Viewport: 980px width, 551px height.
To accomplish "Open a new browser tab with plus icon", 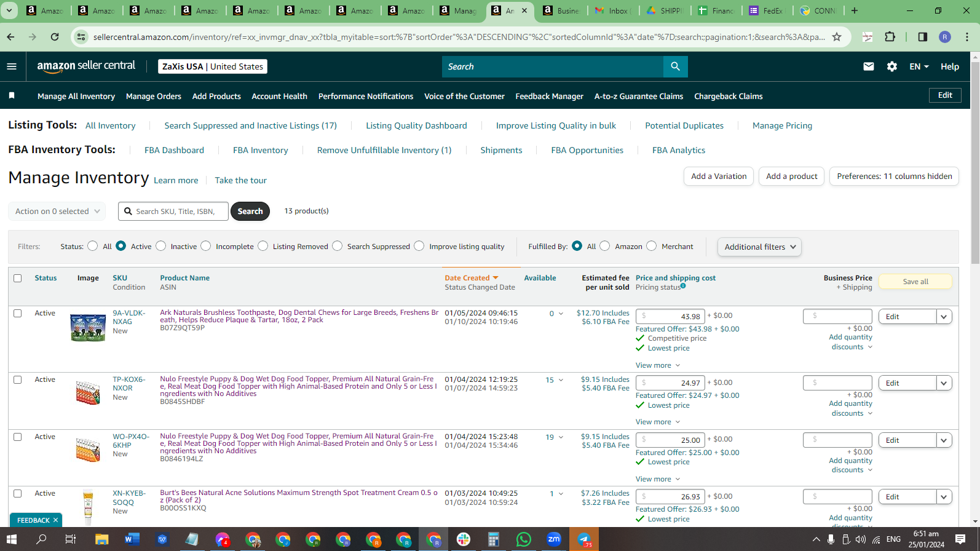I will [x=854, y=10].
